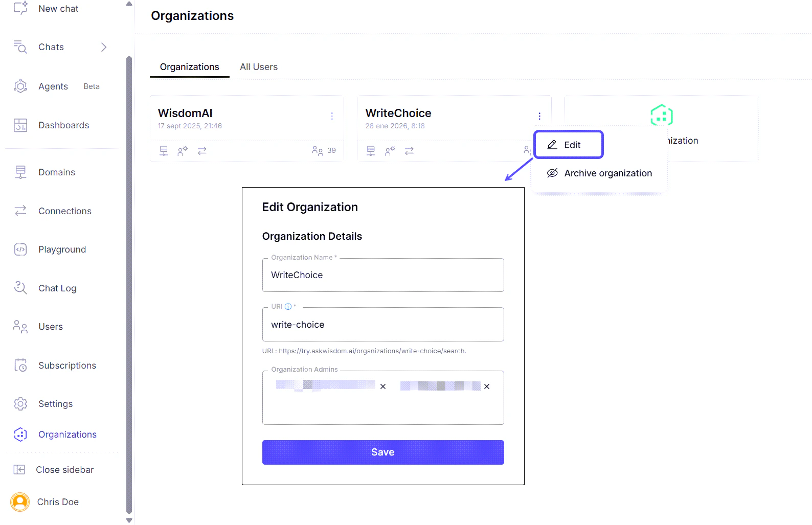Choose Edit from the organization context menu
The image size is (812, 525).
click(569, 145)
